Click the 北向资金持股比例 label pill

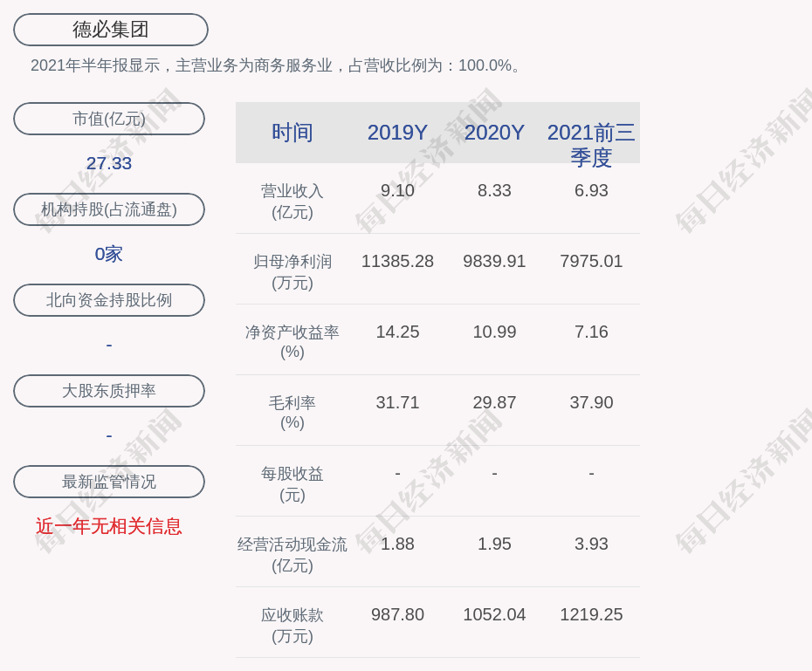click(x=109, y=300)
